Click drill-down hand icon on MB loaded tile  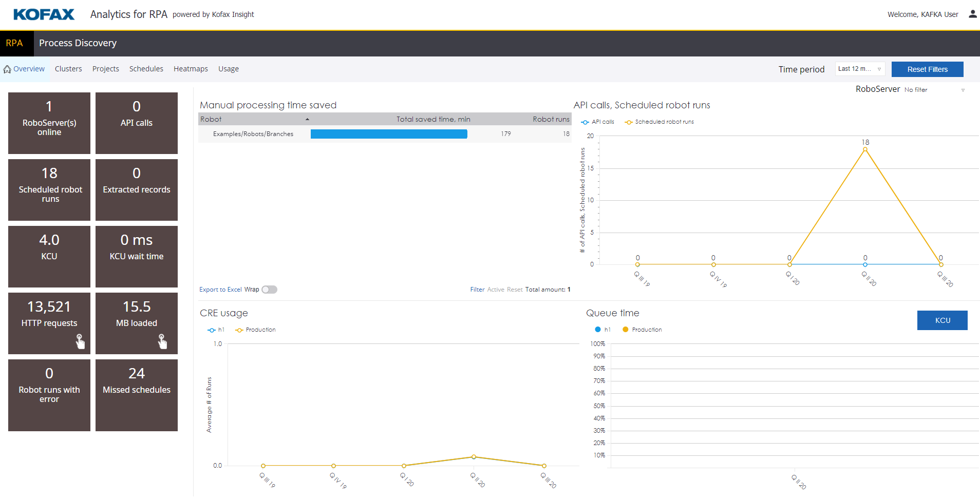pos(162,341)
